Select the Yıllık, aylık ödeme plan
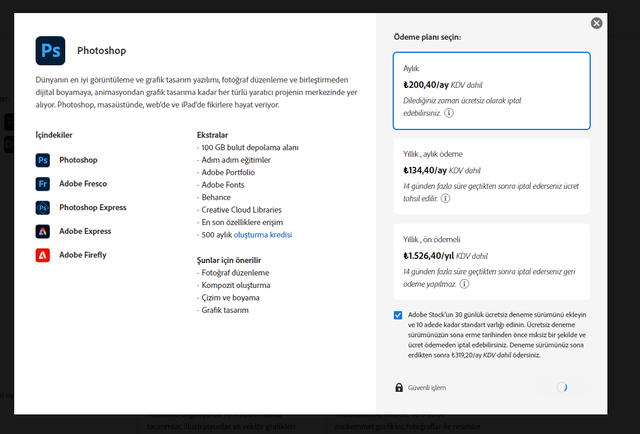Image resolution: width=640 pixels, height=434 pixels. [490, 176]
